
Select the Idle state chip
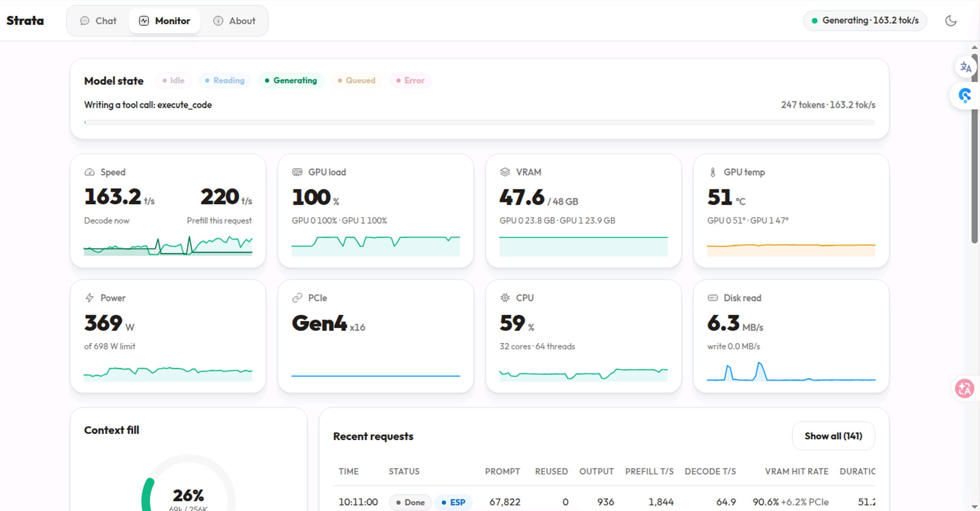pyautogui.click(x=173, y=80)
